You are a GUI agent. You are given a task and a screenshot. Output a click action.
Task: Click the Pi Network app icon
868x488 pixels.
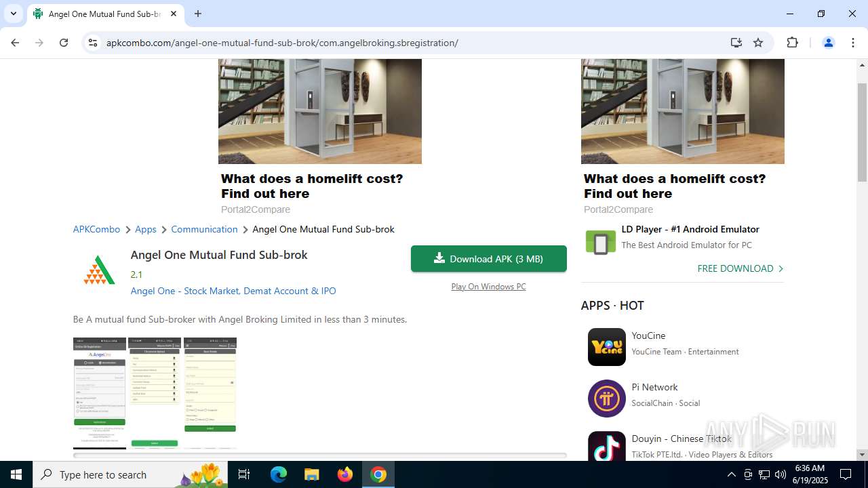click(606, 399)
